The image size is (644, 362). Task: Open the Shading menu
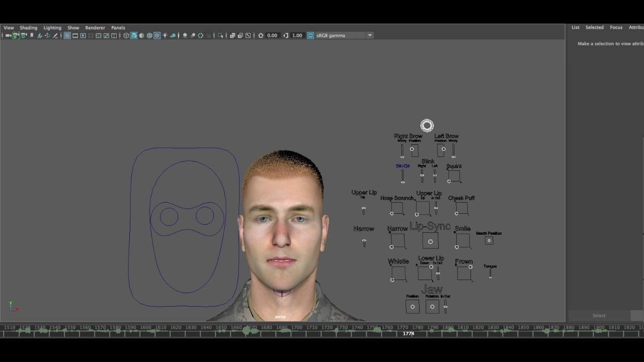coord(28,28)
